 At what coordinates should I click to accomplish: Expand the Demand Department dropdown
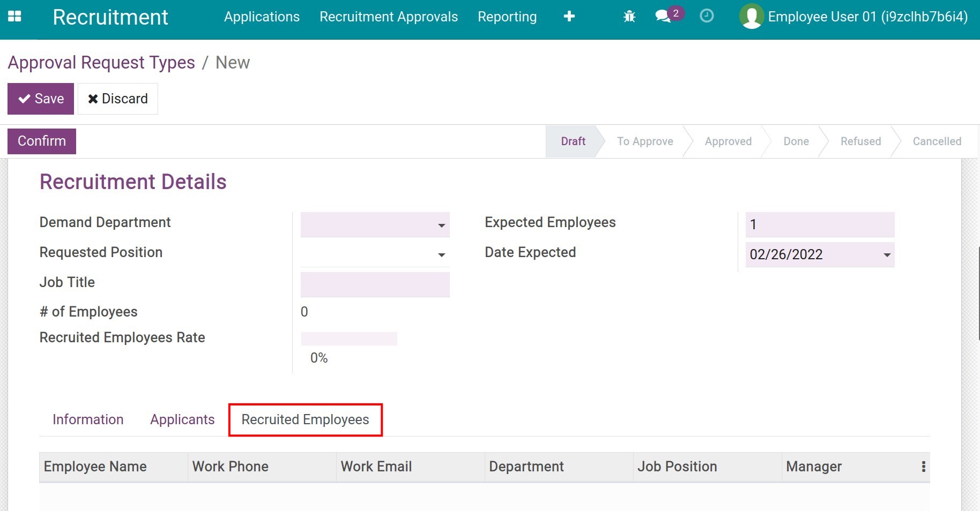441,226
